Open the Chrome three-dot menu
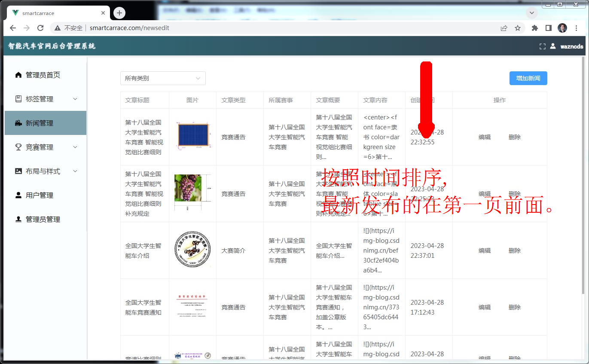This screenshot has width=589, height=364. (576, 28)
